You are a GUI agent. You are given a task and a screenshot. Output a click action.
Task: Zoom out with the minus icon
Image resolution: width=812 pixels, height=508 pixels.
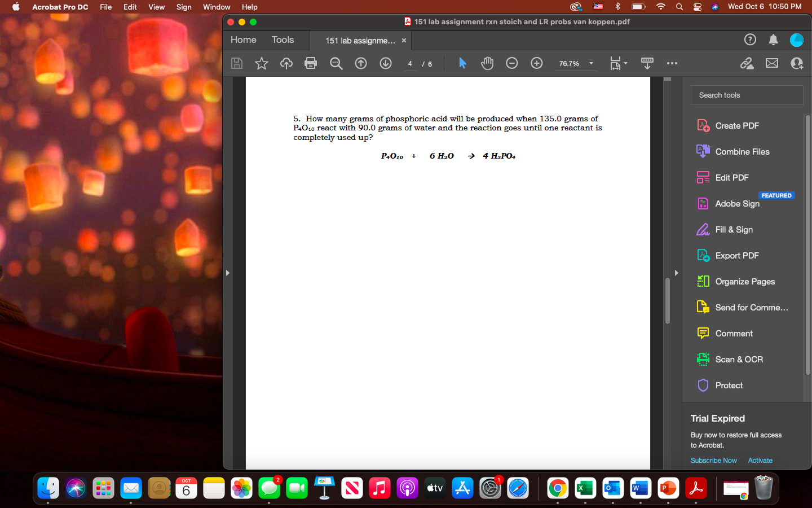click(x=512, y=63)
